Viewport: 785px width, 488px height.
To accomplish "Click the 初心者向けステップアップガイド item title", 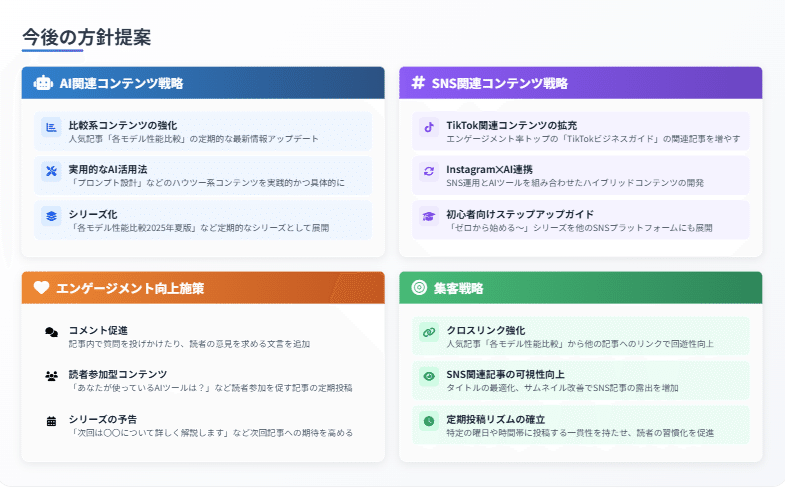I will click(x=520, y=214).
